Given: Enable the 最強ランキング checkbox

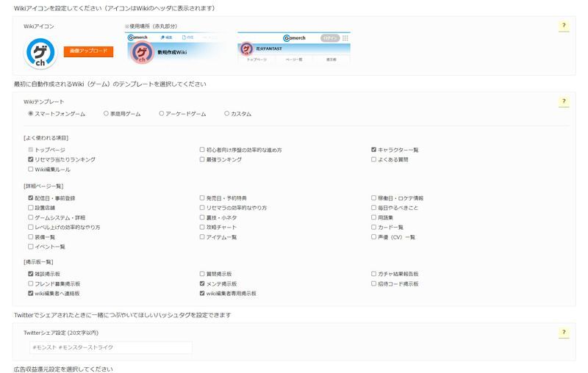Looking at the screenshot, I should pos(202,159).
